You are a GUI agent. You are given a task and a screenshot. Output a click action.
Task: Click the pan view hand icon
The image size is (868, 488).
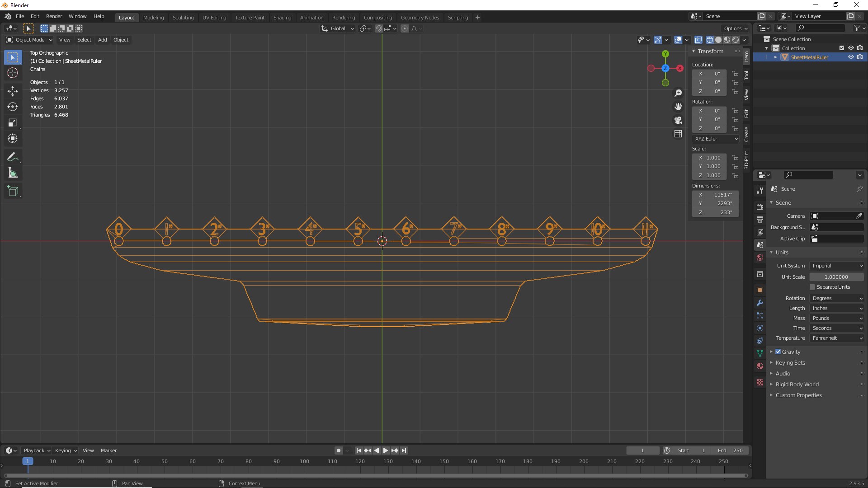click(x=678, y=107)
